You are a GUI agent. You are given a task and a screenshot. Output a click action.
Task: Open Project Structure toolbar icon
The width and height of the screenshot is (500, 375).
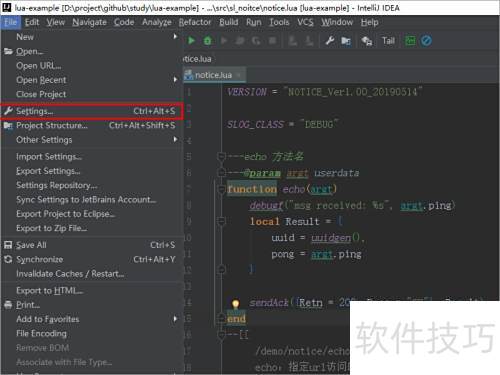346,41
